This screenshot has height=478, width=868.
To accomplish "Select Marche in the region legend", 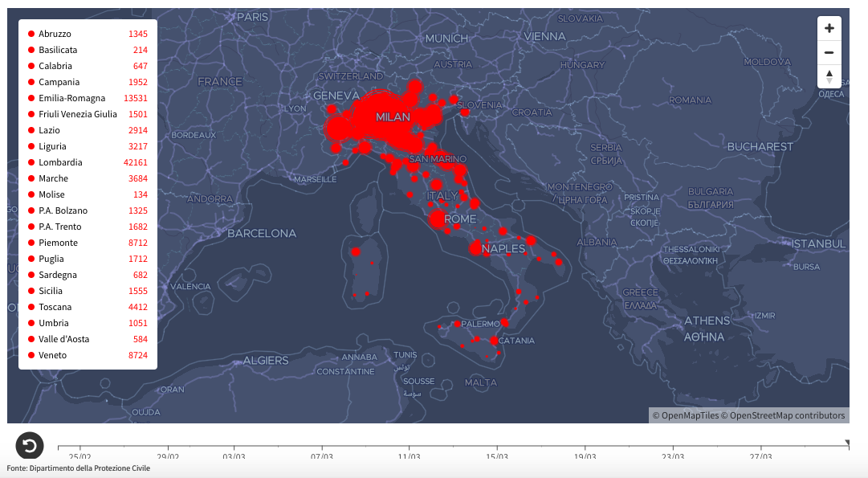I will (88, 178).
